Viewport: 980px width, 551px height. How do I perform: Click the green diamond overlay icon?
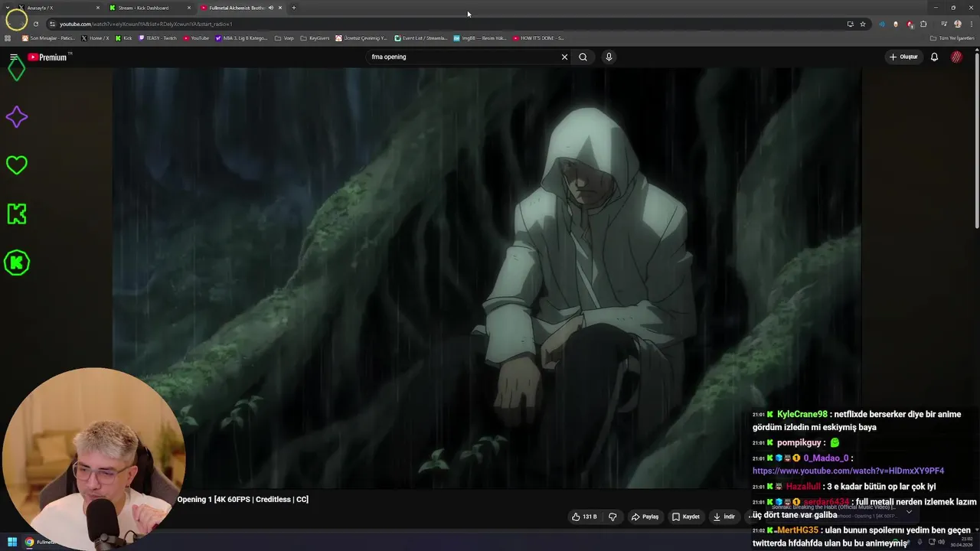click(16, 70)
